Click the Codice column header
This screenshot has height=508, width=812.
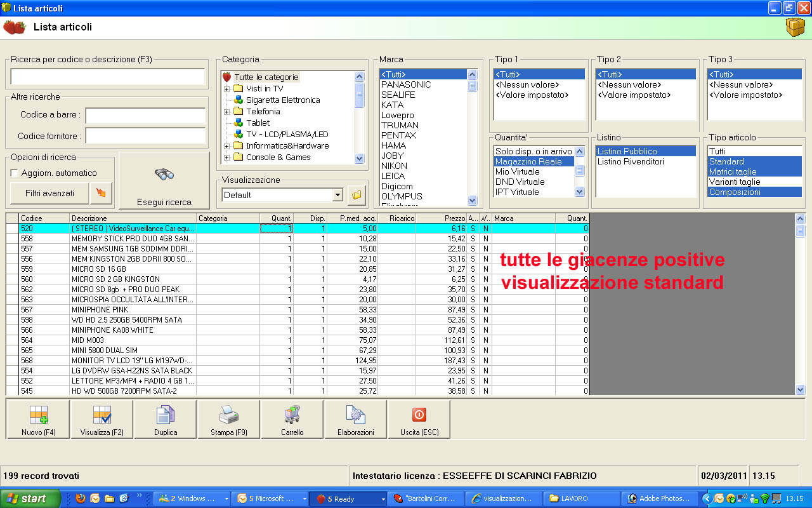pos(44,218)
